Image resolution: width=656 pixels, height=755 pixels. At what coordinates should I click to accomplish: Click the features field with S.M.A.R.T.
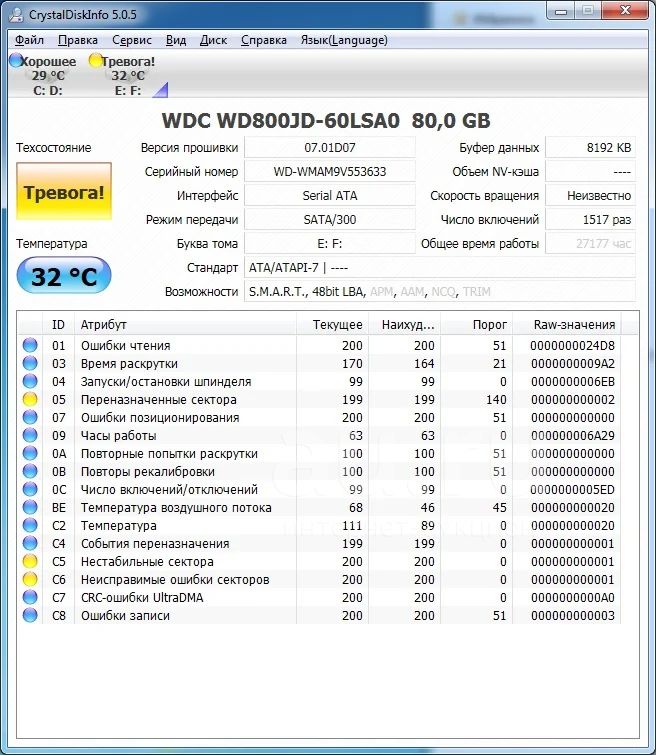(440, 292)
